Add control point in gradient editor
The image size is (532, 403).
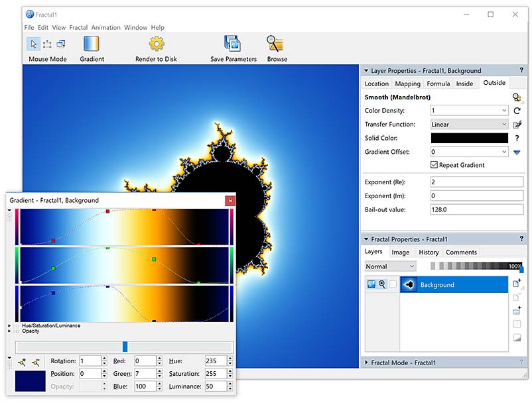coord(22,363)
